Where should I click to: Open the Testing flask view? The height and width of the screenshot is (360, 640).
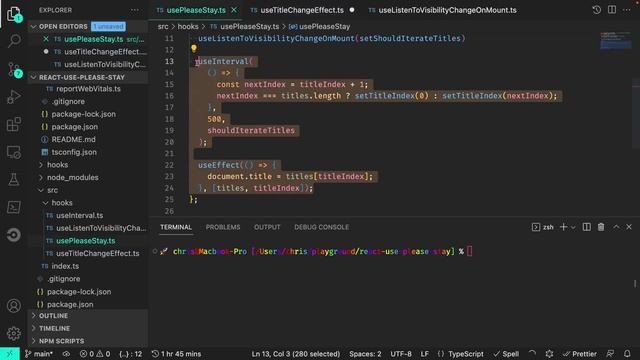(14, 180)
